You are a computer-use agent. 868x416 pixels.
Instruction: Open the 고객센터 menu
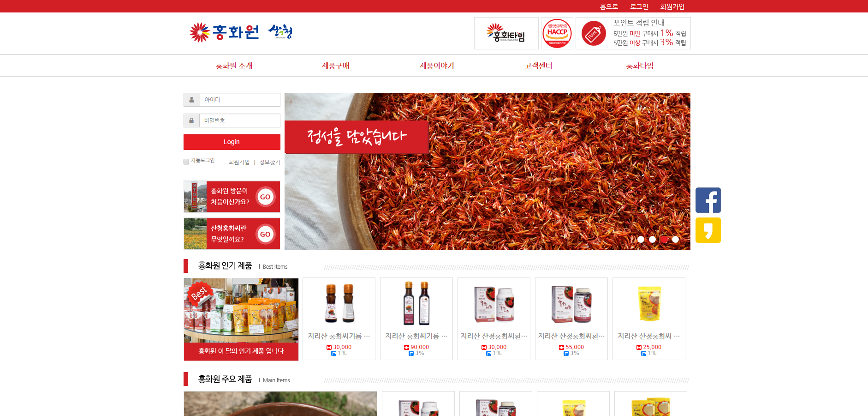tap(538, 66)
